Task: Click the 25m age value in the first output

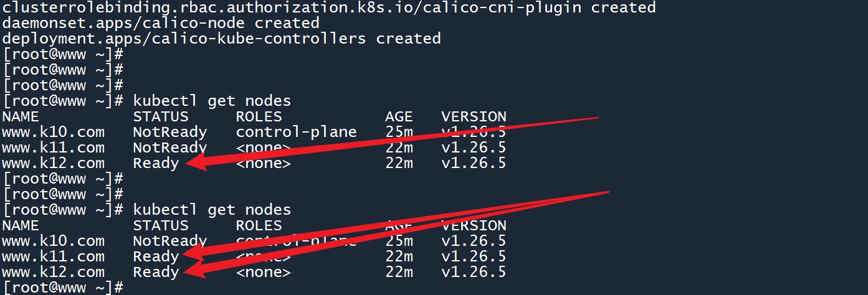Action: [399, 132]
